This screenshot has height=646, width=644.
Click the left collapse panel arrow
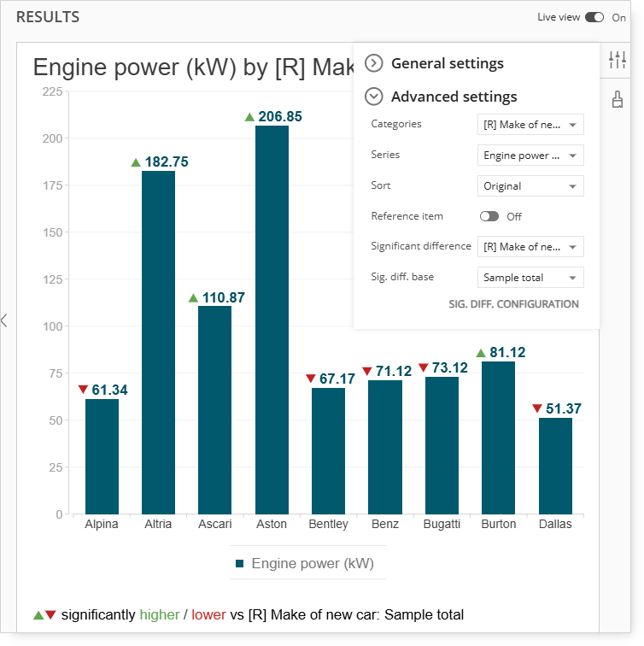(4, 320)
